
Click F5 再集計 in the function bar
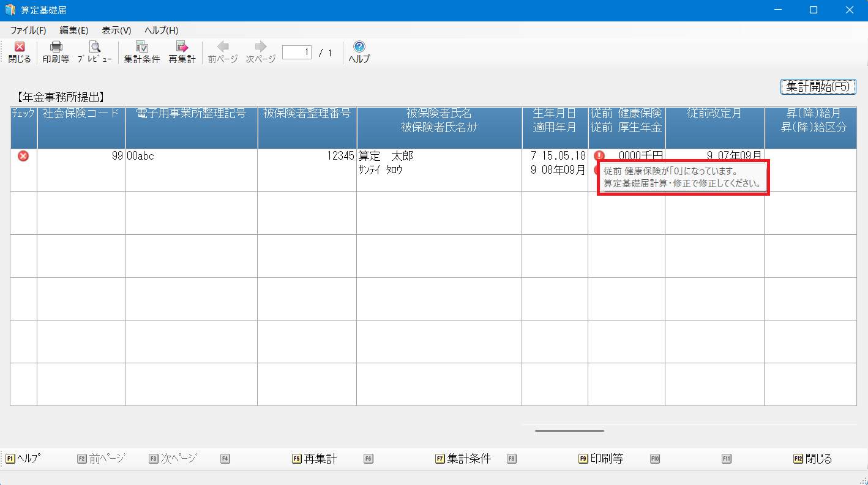tap(315, 459)
